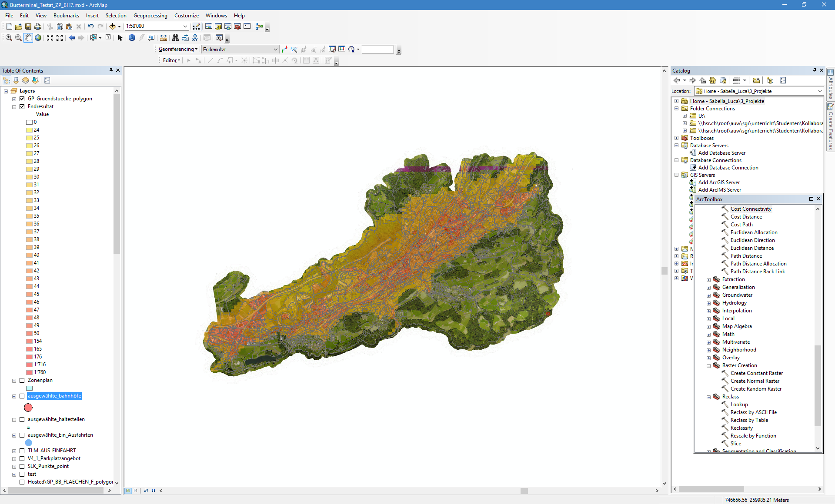Click the Georeferencing dropdown button

[178, 49]
